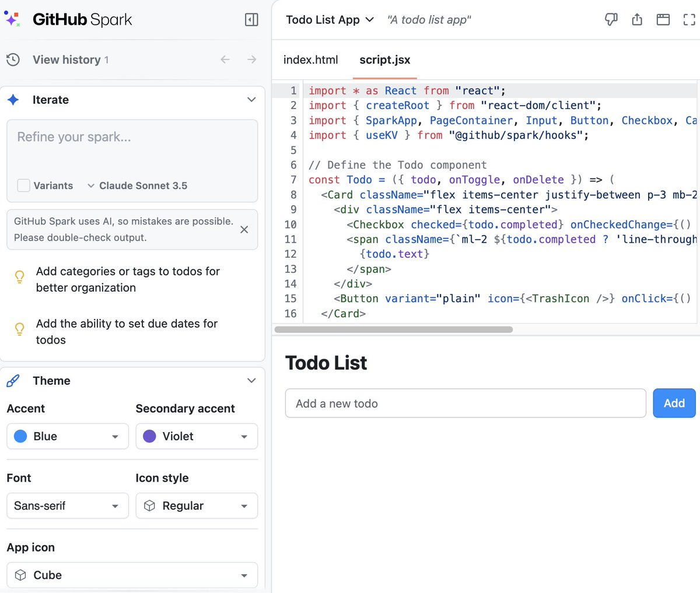Screen dimensions: 700x593
Task: Open the Violet secondary accent dropdown
Action: [x=197, y=437]
